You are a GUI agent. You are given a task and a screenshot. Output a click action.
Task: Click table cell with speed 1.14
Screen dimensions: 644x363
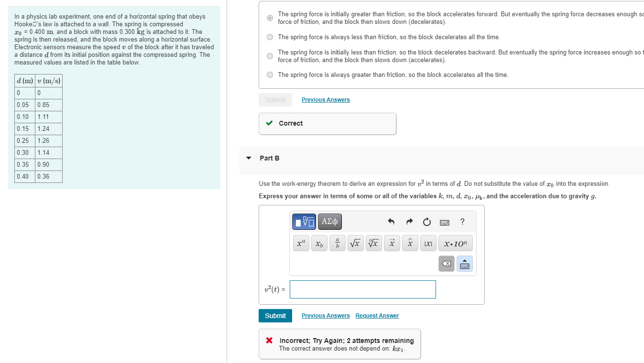[49, 153]
